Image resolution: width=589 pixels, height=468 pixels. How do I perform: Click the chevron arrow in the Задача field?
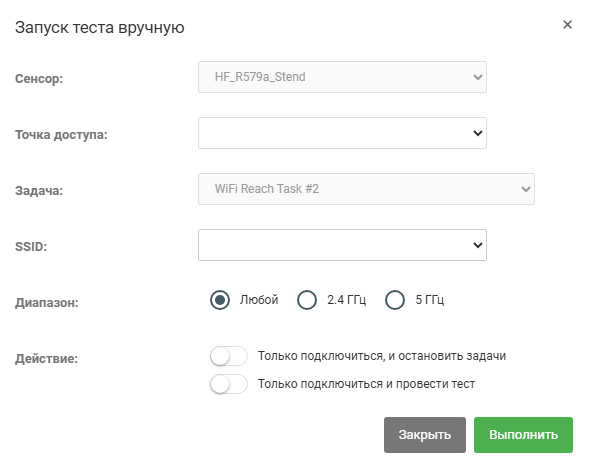click(526, 189)
